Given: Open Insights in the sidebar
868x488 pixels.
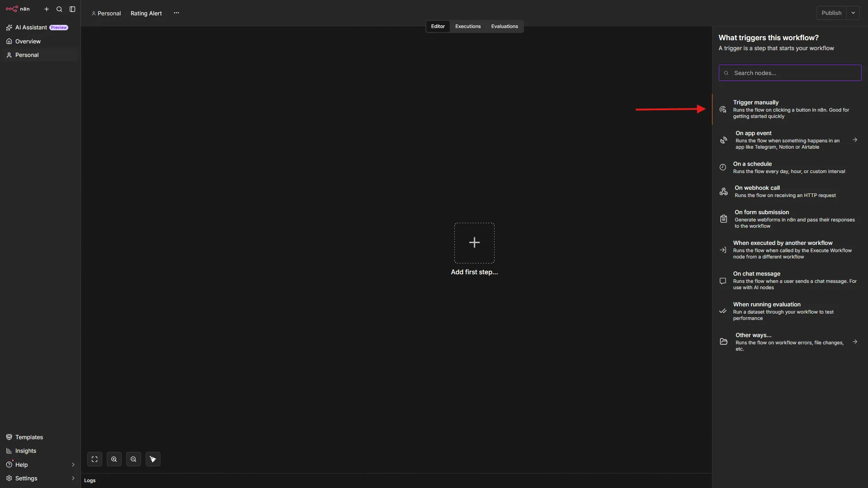Looking at the screenshot, I should pos(40,451).
